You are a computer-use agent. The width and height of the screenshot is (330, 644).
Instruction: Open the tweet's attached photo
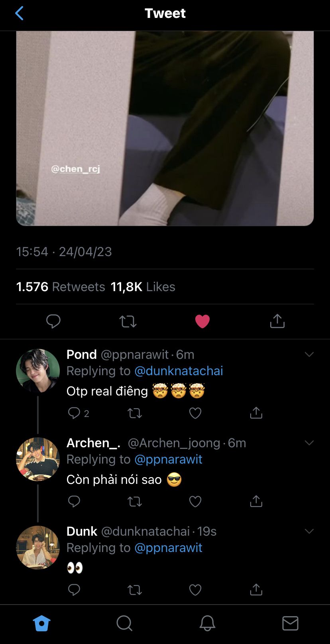[x=165, y=127]
